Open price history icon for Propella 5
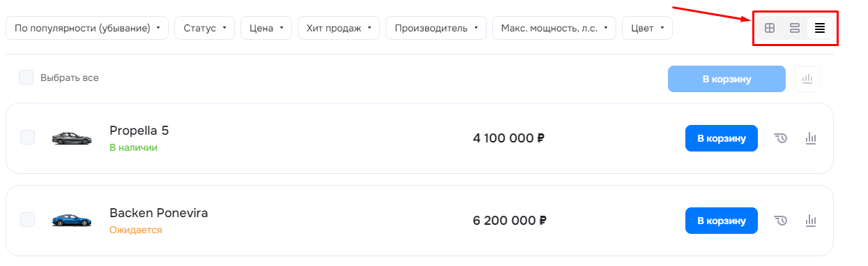The width and height of the screenshot is (868, 266). click(x=781, y=138)
